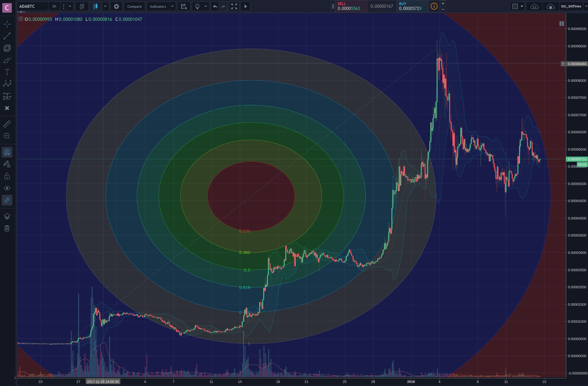Expand the Indicators favorites dropdown arrow

172,6
